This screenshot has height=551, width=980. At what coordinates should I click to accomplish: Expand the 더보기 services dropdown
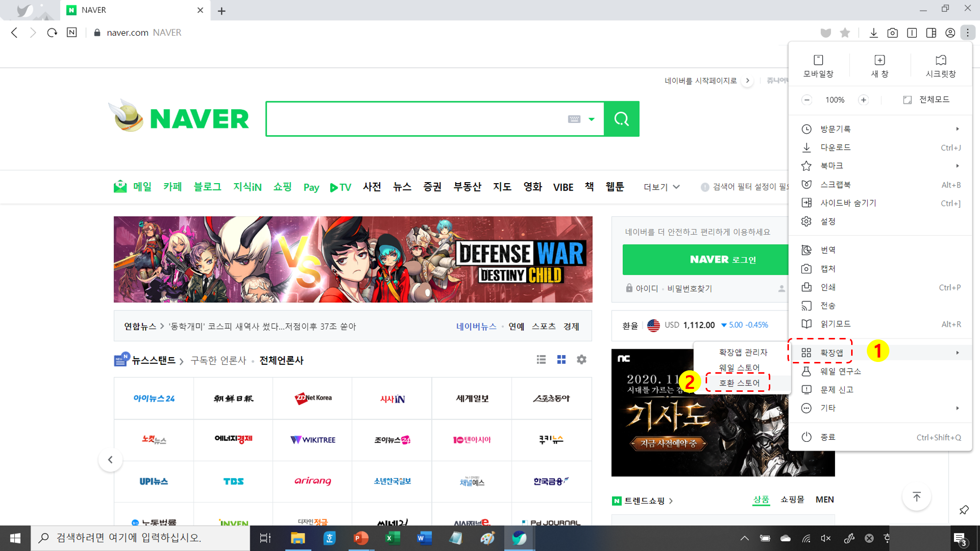661,187
